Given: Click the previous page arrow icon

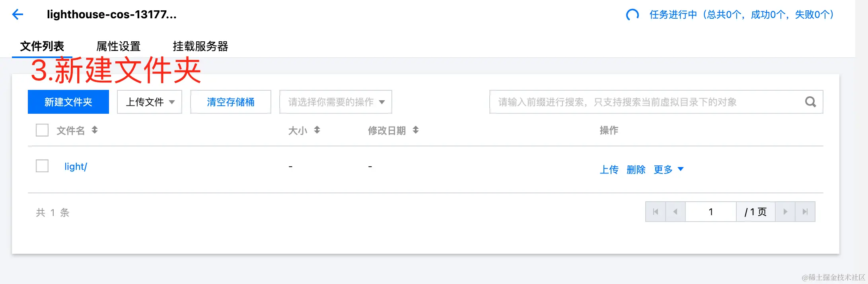Looking at the screenshot, I should pos(675,212).
